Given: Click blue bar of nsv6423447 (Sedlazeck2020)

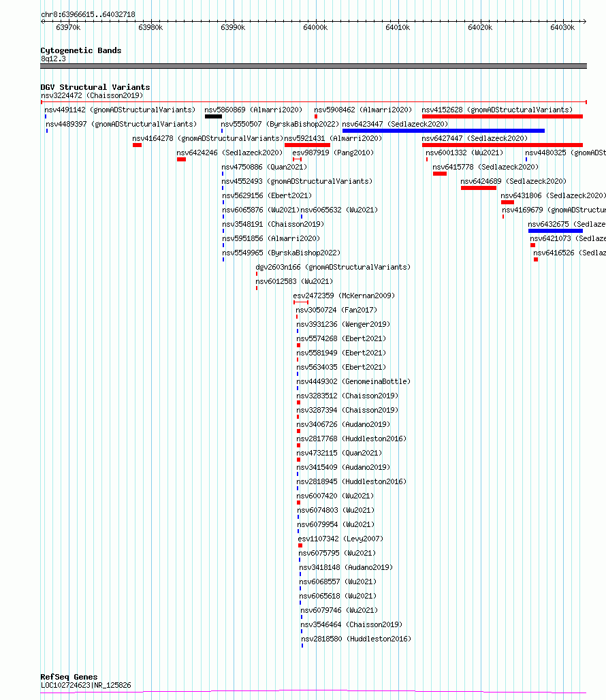Looking at the screenshot, I should (x=443, y=131).
